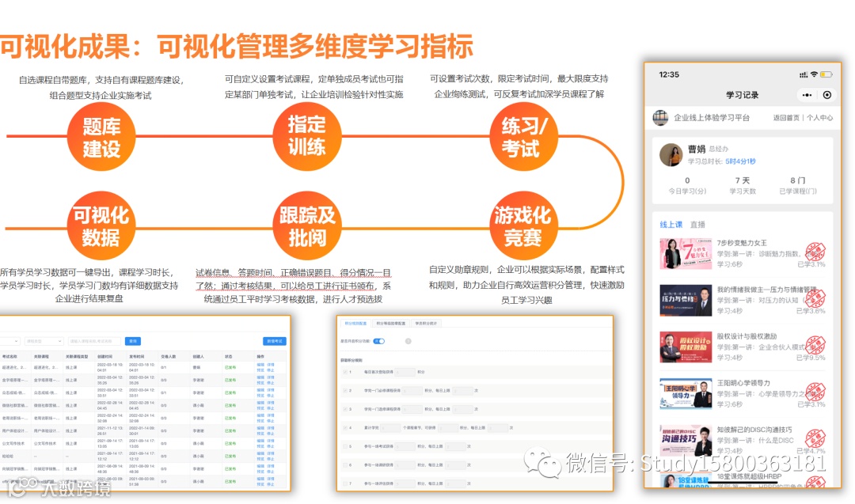Screen dimensions: 855x504
Task: Click the 0 今日学习(分) stat
Action: pyautogui.click(x=687, y=185)
